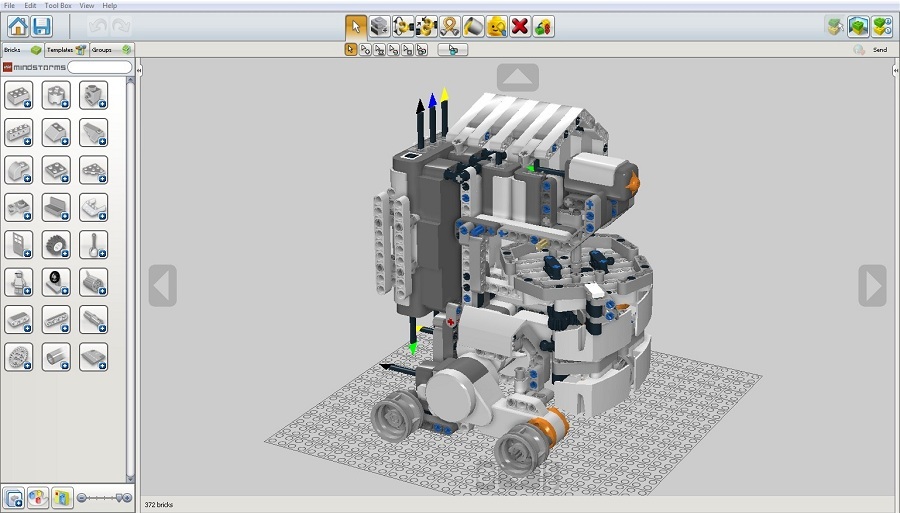Click the Send button
The width and height of the screenshot is (900, 513).
coord(880,50)
